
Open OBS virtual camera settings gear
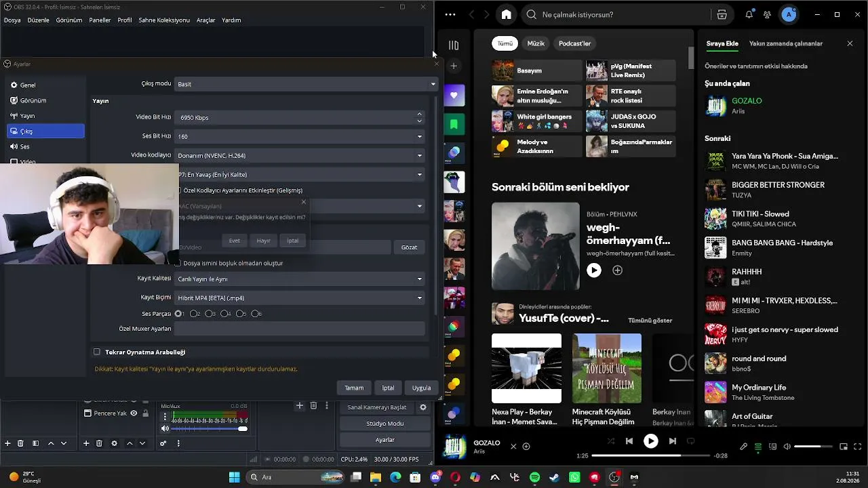coord(423,407)
